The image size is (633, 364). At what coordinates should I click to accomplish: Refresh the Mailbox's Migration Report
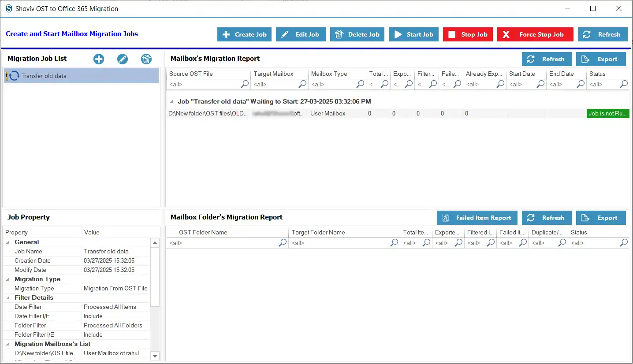point(547,59)
